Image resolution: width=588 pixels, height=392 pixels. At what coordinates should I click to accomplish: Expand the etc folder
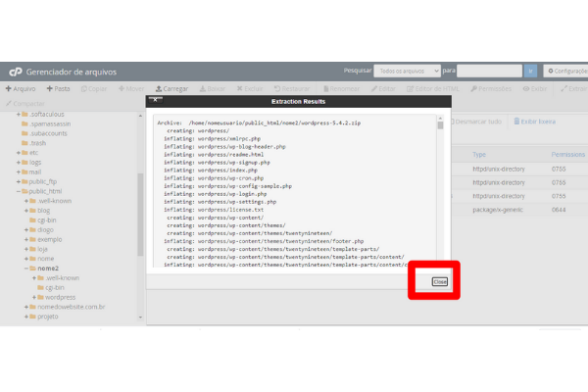click(19, 153)
